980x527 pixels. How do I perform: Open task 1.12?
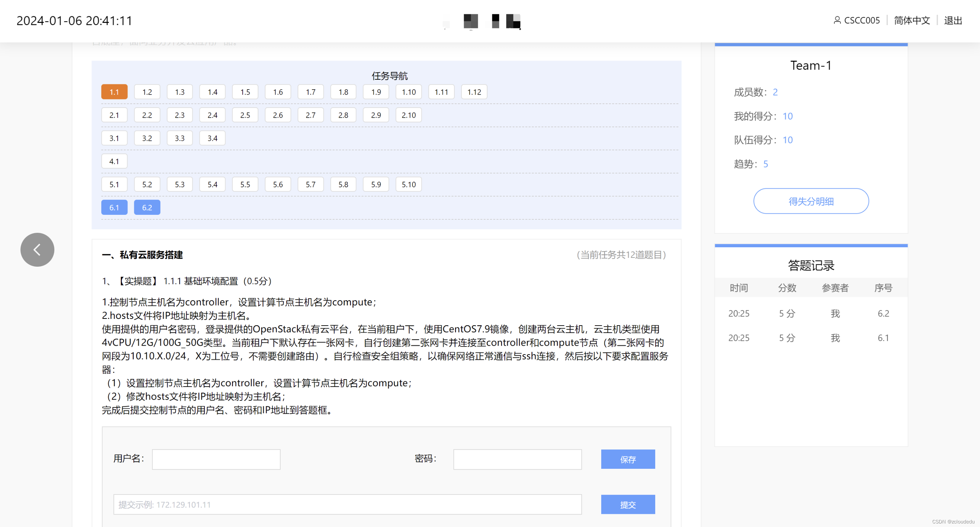474,92
